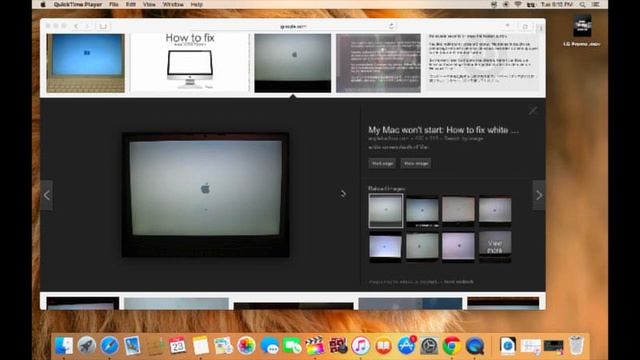
Task: Open Launchpad rocket icon in the Dock
Action: [87, 346]
